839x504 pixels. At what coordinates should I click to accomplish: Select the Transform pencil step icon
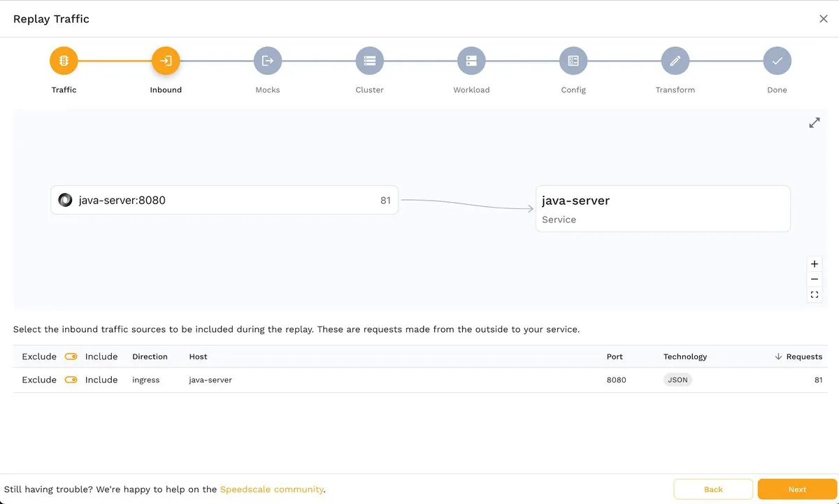point(675,61)
